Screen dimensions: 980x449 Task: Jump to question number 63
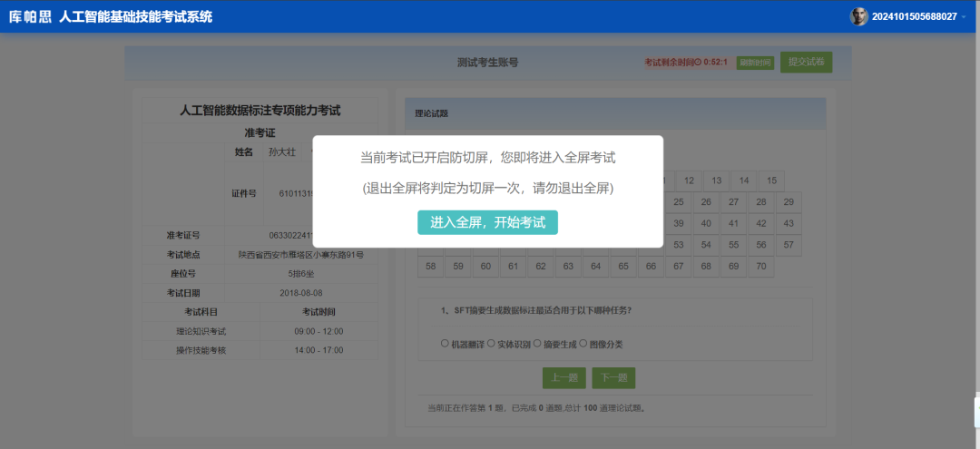pos(568,267)
